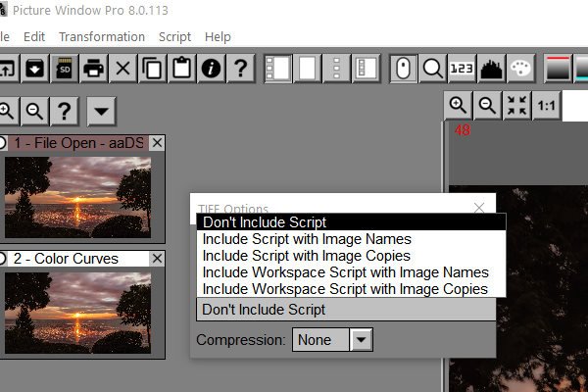
Task: Click the copy icon in the toolbar
Action: [x=152, y=69]
